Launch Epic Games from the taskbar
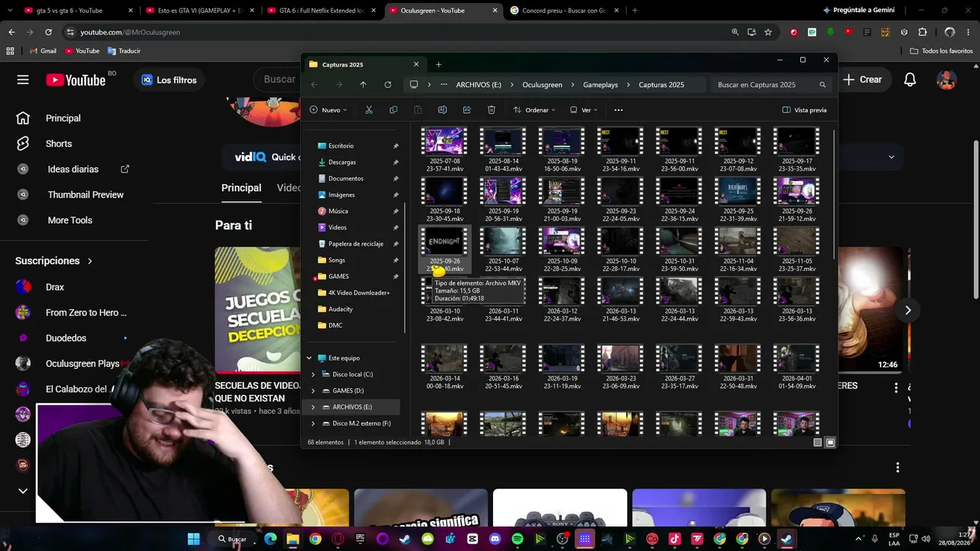This screenshot has height=551, width=980. pos(360,539)
